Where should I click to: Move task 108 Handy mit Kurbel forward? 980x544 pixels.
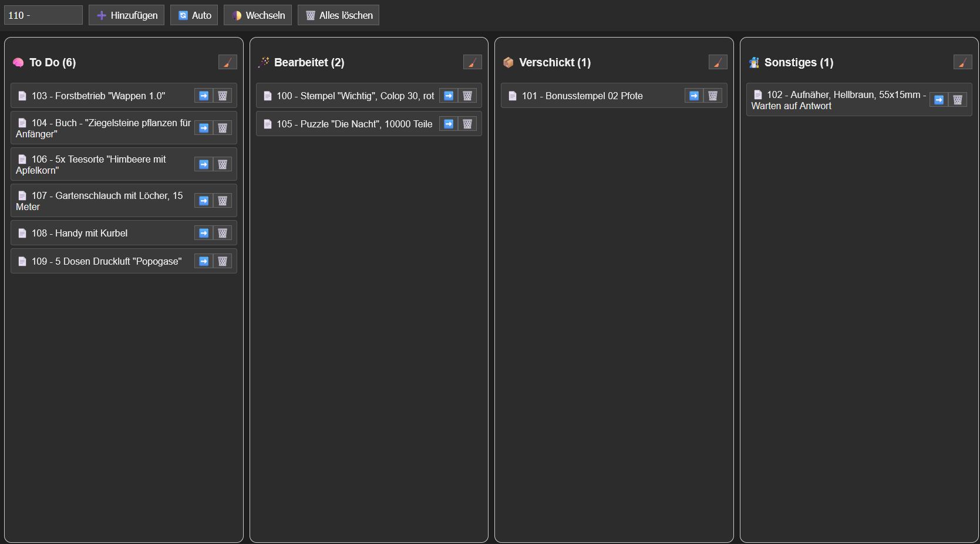coord(204,233)
